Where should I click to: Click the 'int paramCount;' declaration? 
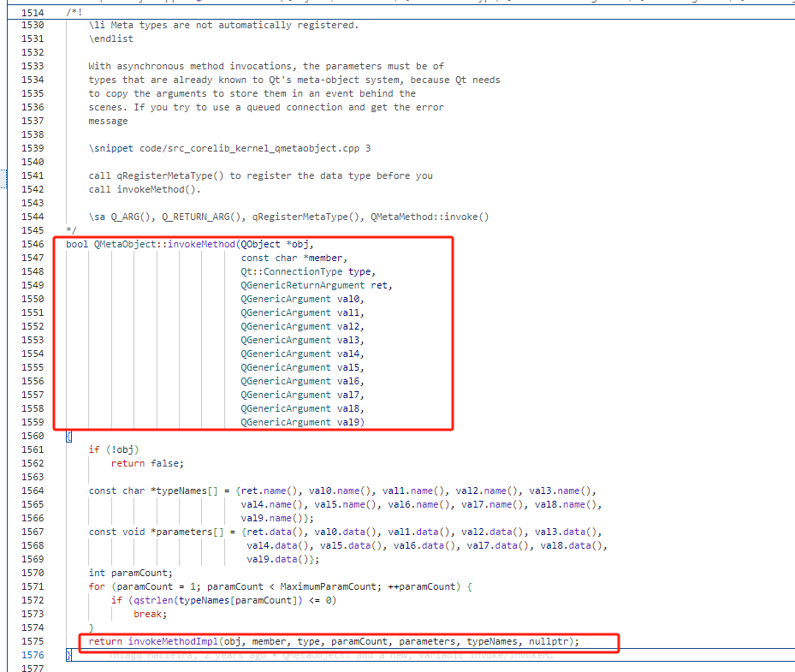coord(131,573)
